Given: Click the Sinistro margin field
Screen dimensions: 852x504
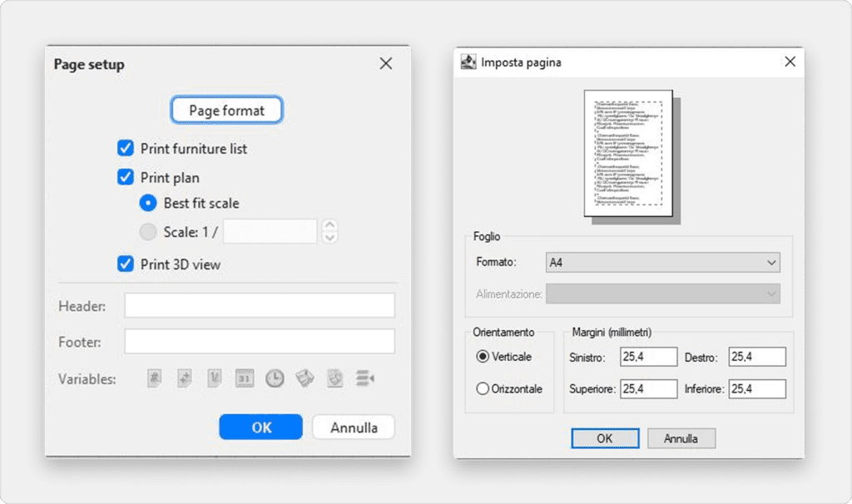Looking at the screenshot, I should coord(648,357).
